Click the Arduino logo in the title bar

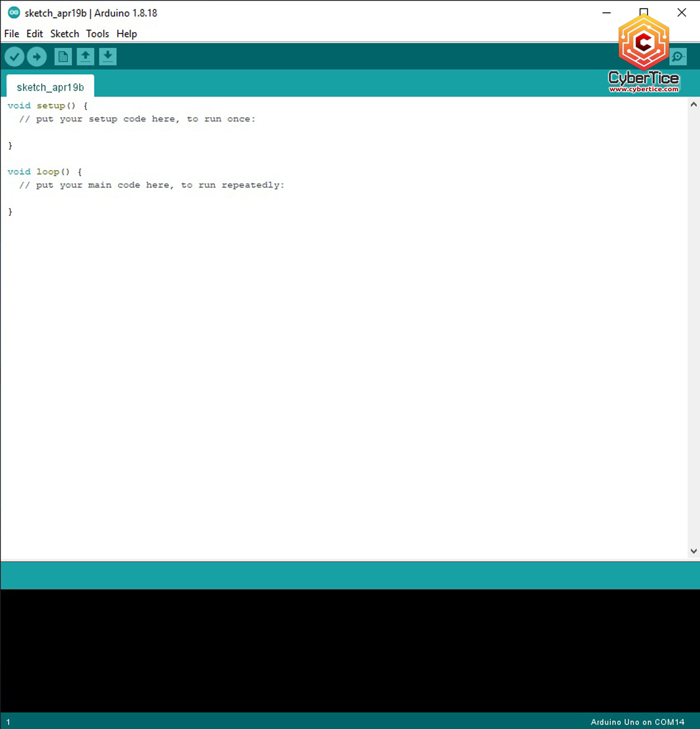(x=14, y=13)
